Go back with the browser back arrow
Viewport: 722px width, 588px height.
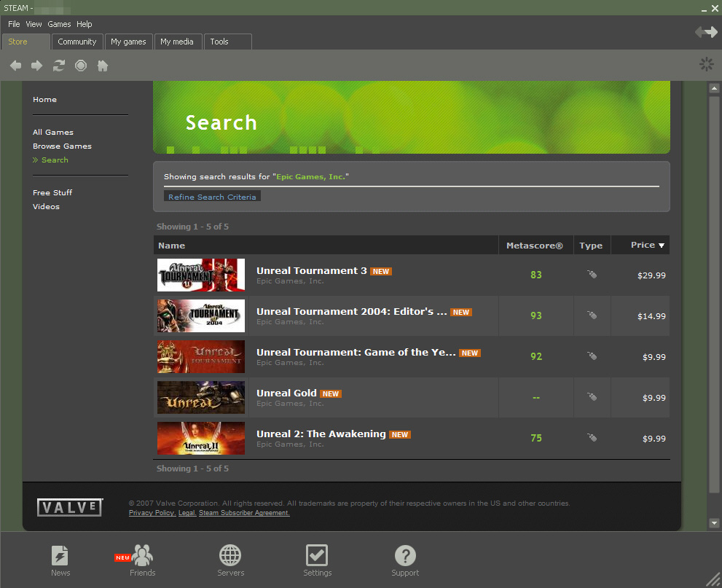[x=15, y=66]
